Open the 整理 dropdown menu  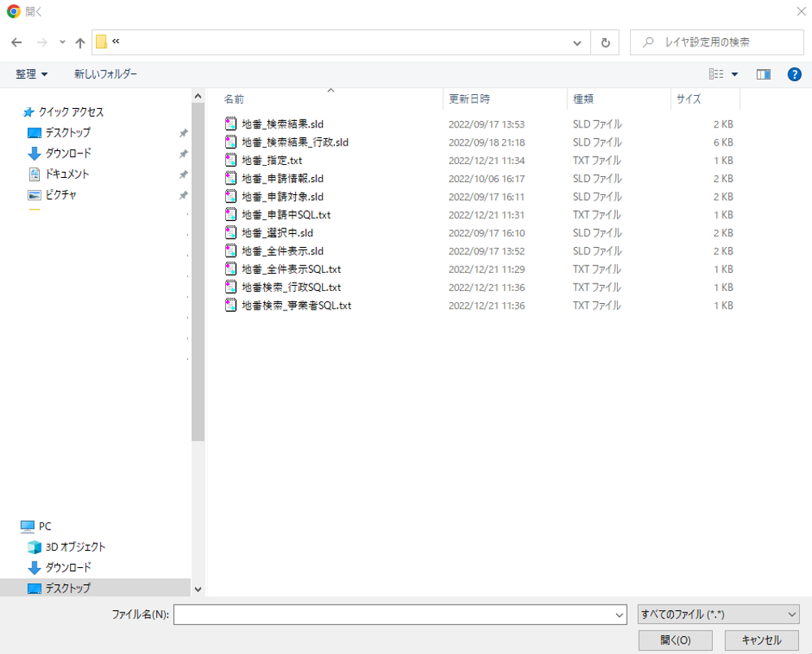(x=32, y=74)
